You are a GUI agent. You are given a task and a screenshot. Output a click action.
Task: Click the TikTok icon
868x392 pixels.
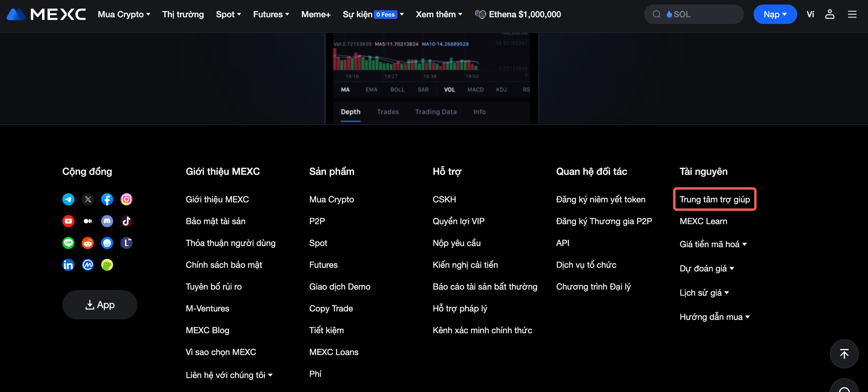127,221
